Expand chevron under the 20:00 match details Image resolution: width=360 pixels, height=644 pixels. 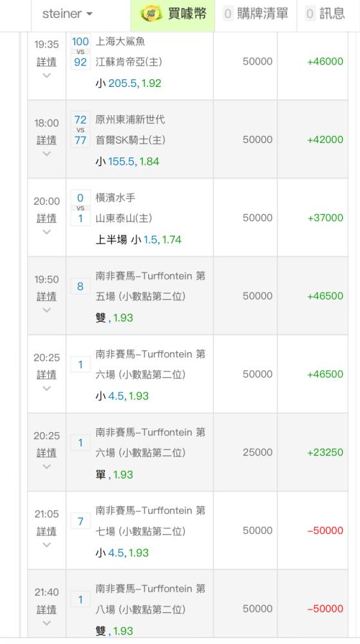click(46, 232)
